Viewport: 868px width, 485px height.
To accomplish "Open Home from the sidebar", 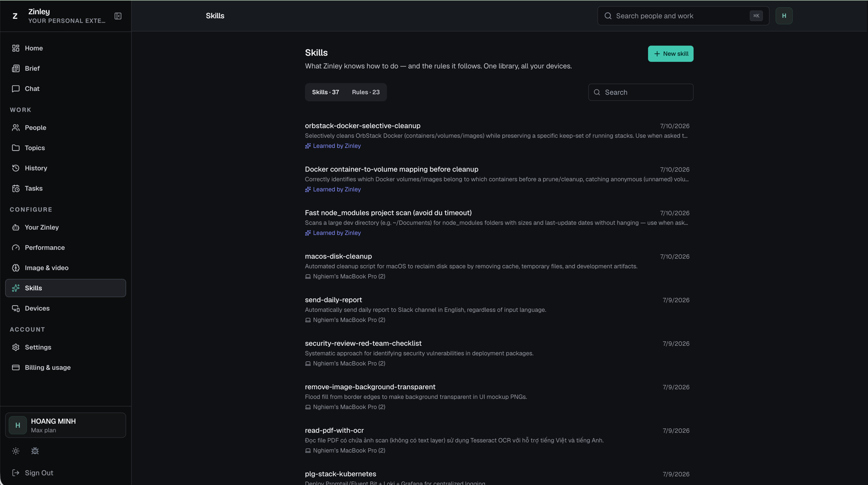I will coord(66,48).
